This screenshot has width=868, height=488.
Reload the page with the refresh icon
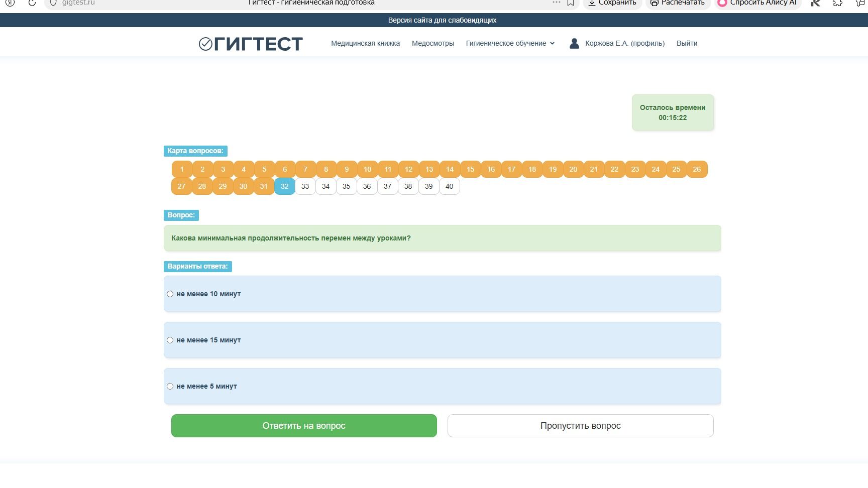(x=32, y=3)
